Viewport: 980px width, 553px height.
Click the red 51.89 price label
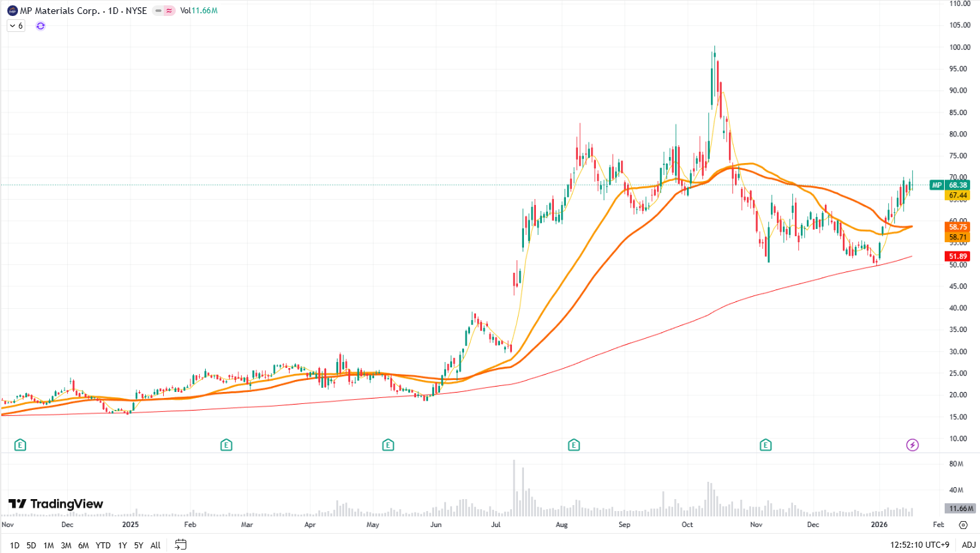[958, 256]
